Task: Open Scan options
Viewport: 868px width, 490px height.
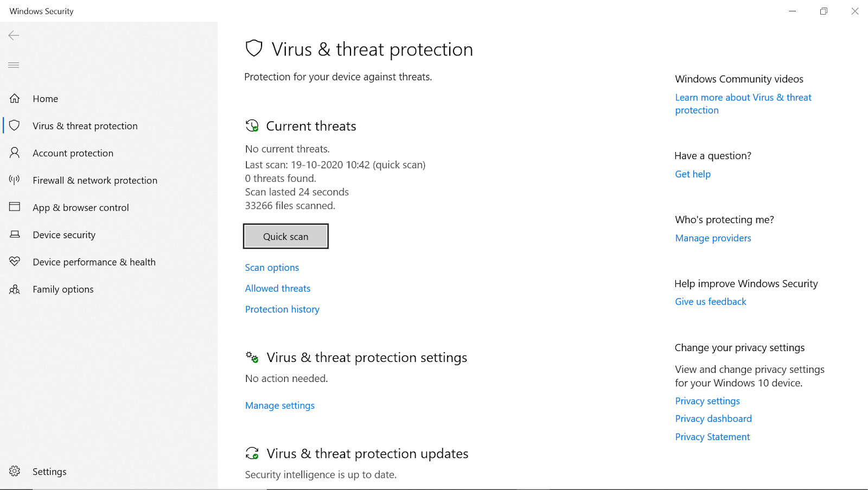Action: (x=272, y=267)
